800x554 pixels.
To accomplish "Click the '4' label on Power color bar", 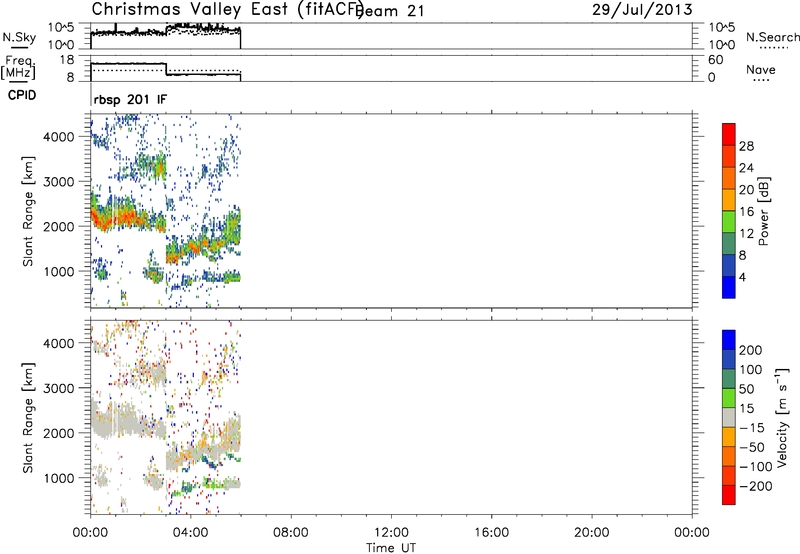I will click(x=742, y=277).
